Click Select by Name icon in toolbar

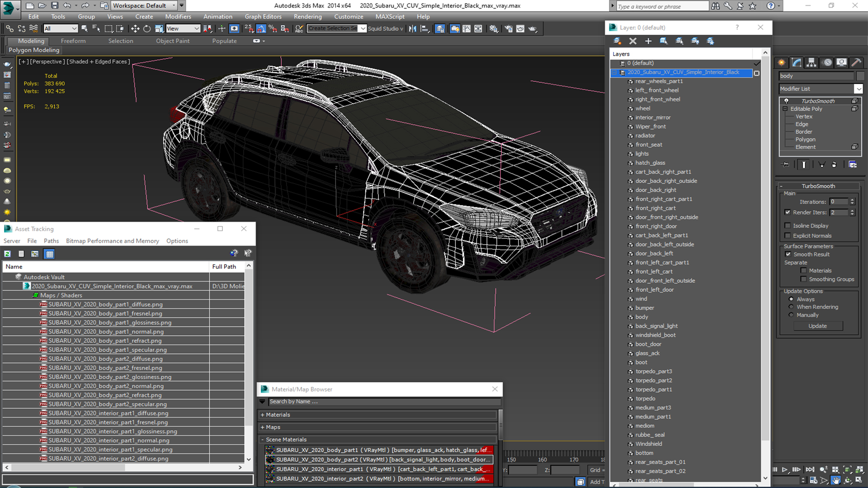pyautogui.click(x=96, y=28)
